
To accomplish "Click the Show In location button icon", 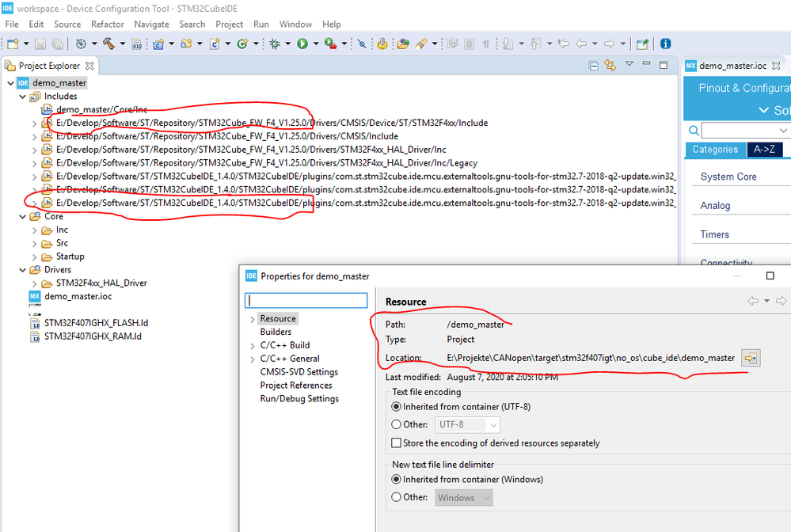I will click(x=751, y=358).
